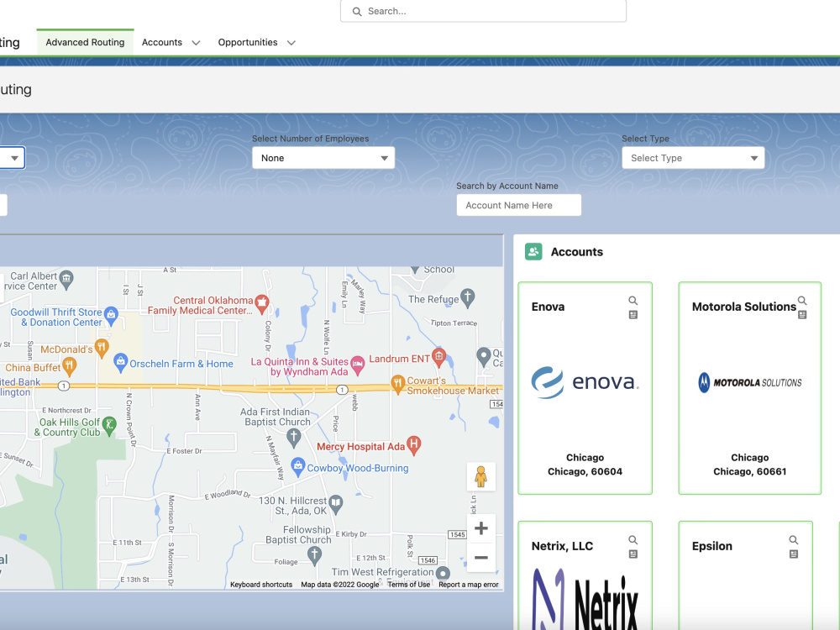Click the Oak Hills Golf club pin

108,426
